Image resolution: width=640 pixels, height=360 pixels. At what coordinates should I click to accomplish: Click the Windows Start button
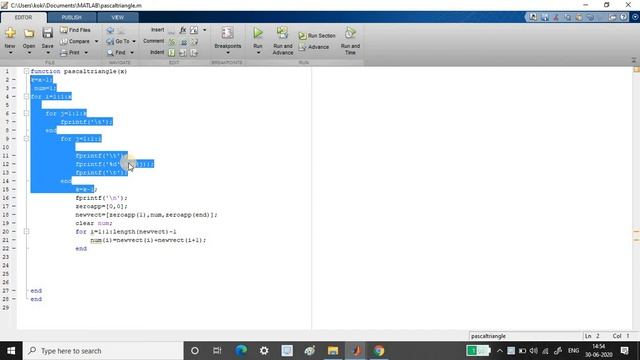[x=11, y=351]
